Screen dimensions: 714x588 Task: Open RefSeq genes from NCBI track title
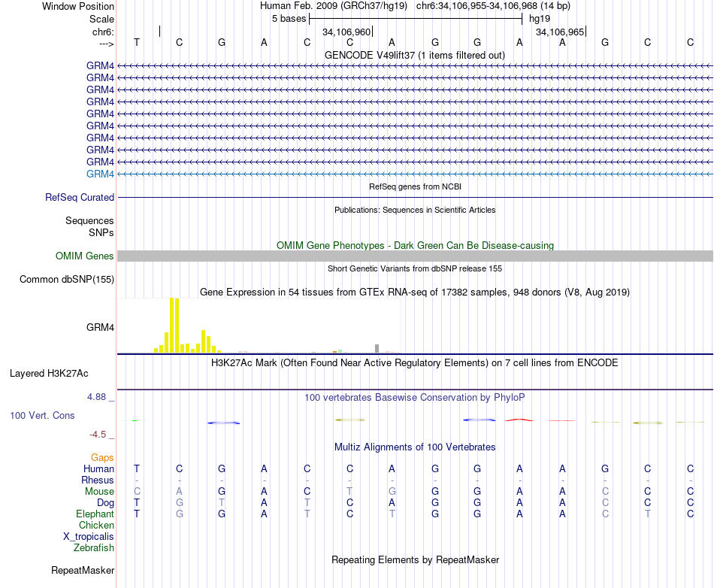415,186
